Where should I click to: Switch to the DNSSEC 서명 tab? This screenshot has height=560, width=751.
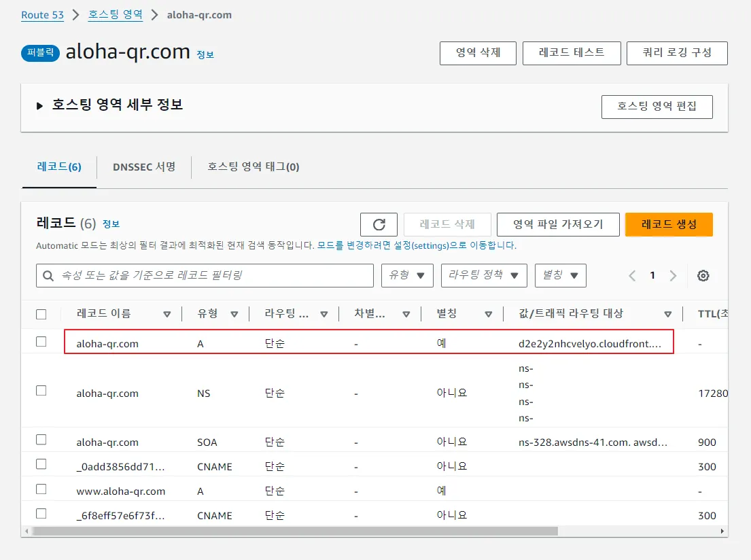[143, 167]
